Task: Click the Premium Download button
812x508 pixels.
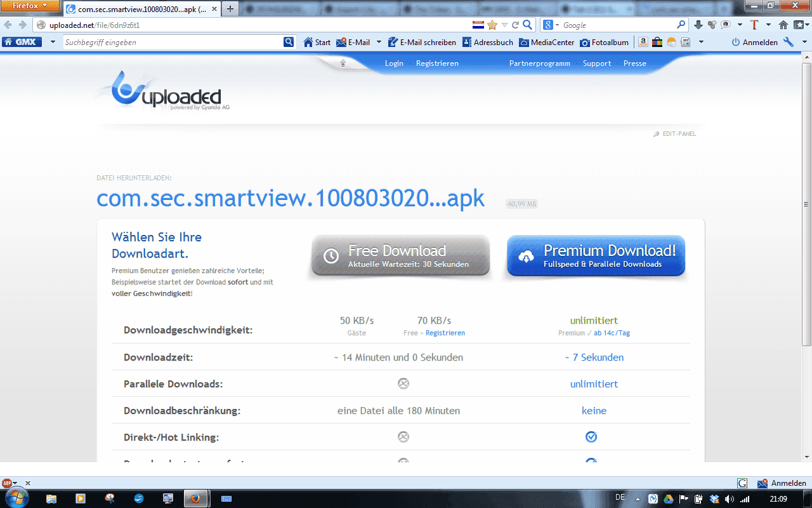Action: click(x=596, y=256)
